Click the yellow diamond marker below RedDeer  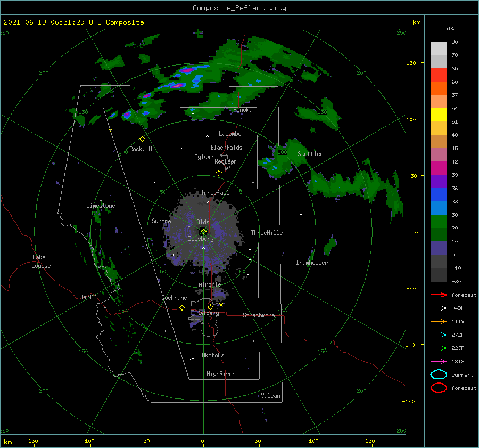tap(219, 173)
